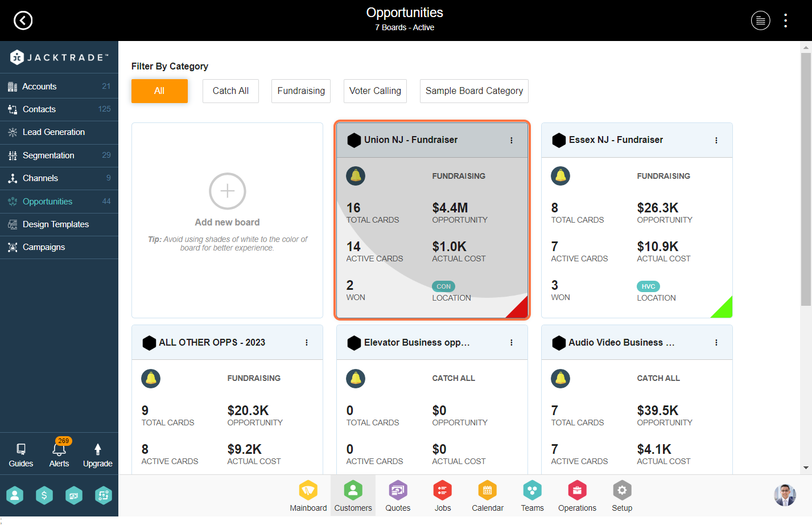Filter boards by Voter Calling

coord(375,91)
